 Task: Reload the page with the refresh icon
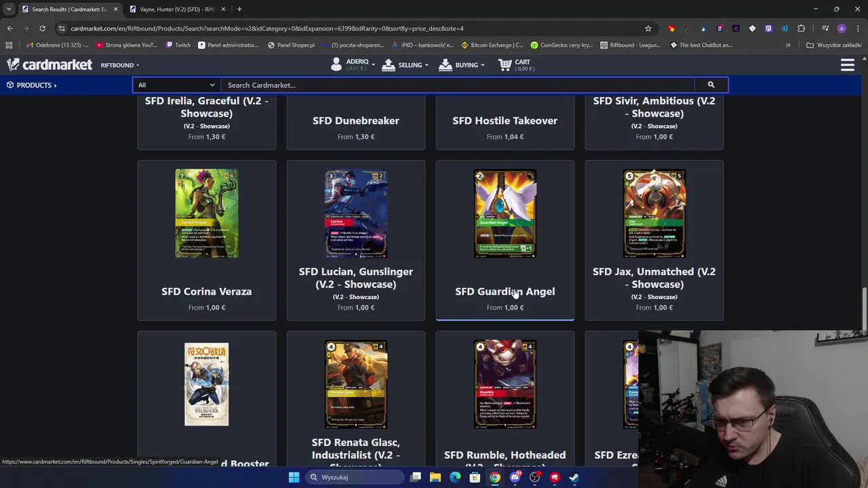[x=42, y=28]
